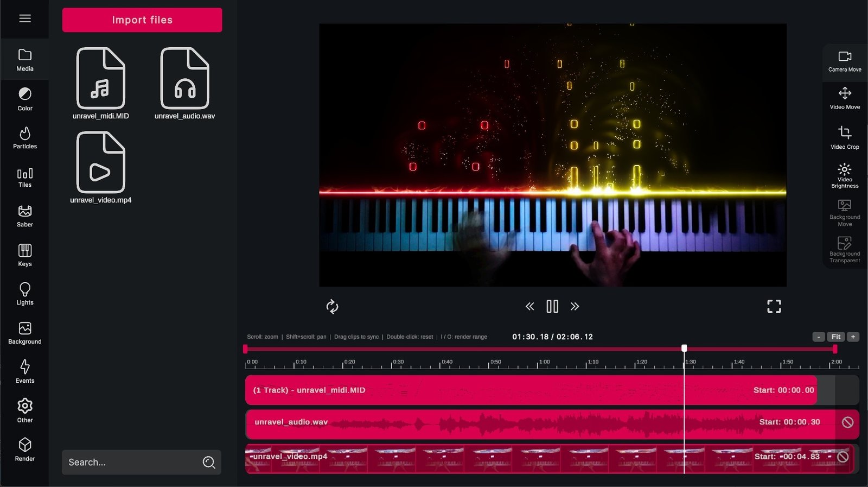Viewport: 868px width, 487px height.
Task: Select the Background Move tool
Action: [x=845, y=213]
